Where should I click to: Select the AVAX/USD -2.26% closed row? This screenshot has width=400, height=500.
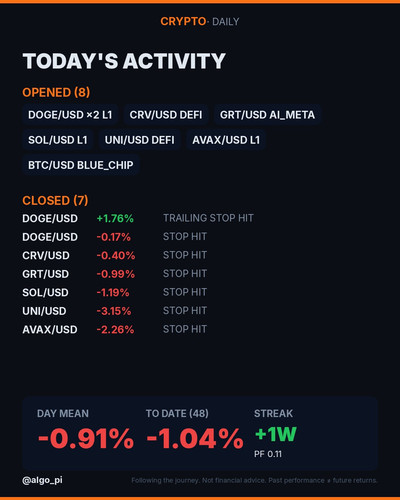115,329
